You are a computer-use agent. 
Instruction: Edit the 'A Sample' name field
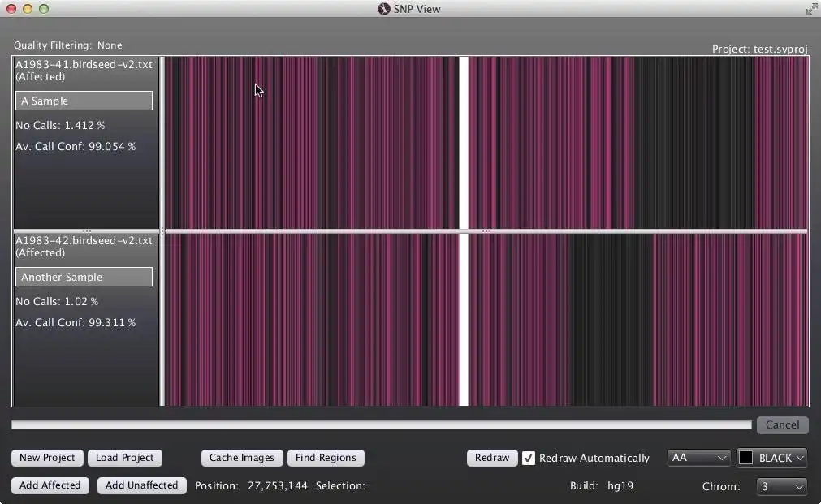pos(84,101)
